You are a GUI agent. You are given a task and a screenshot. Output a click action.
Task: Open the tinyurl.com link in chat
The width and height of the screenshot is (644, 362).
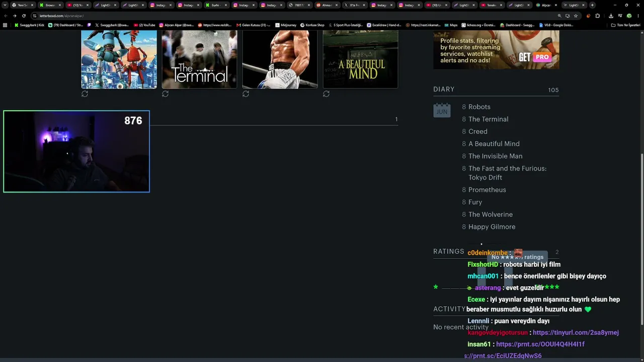pyautogui.click(x=576, y=332)
